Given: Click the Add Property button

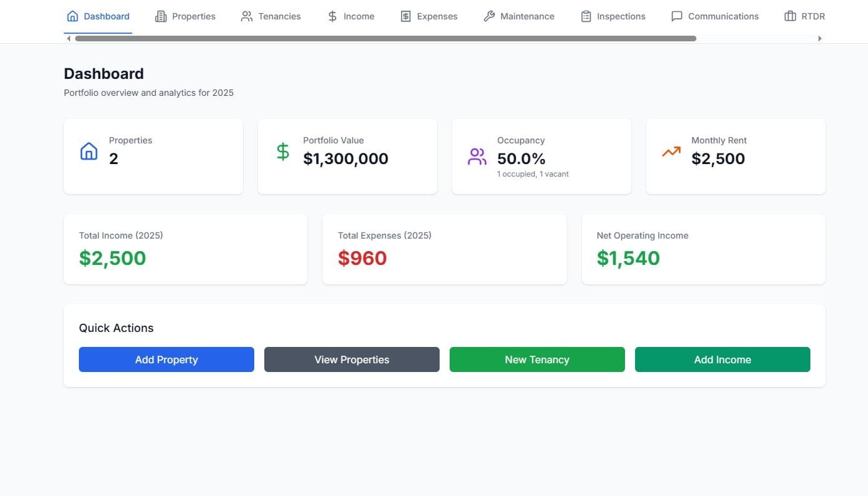Looking at the screenshot, I should [166, 359].
